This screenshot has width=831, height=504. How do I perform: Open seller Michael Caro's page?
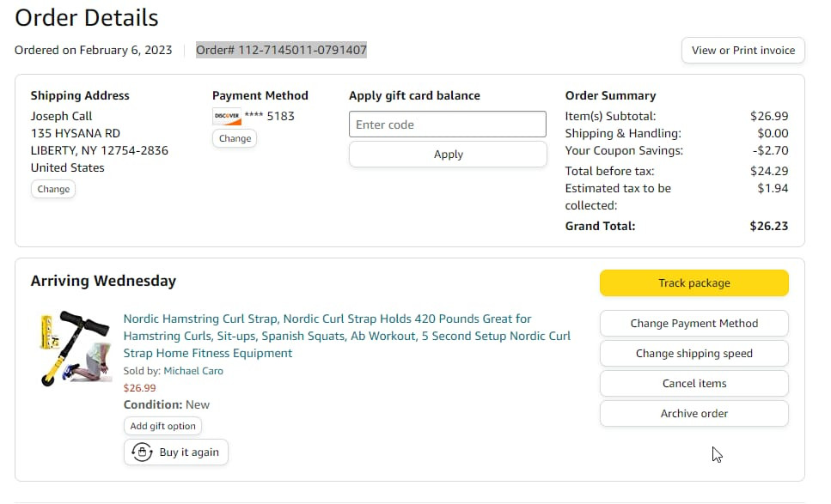click(193, 371)
